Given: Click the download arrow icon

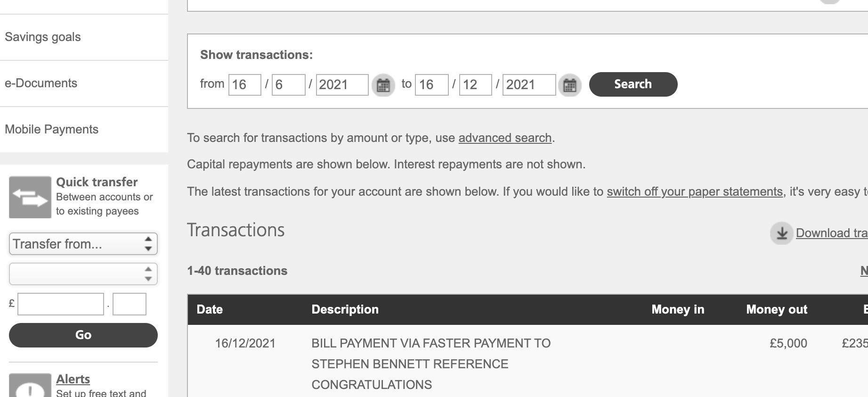Looking at the screenshot, I should point(781,233).
